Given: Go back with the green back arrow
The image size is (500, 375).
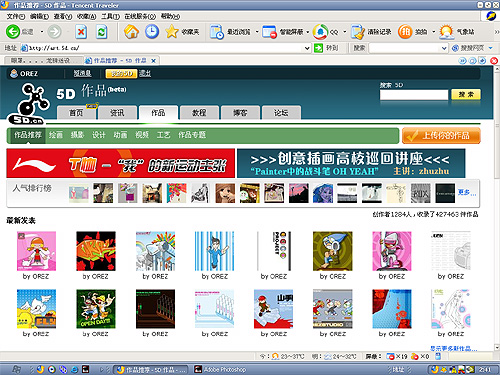Looking at the screenshot, I should 13,32.
